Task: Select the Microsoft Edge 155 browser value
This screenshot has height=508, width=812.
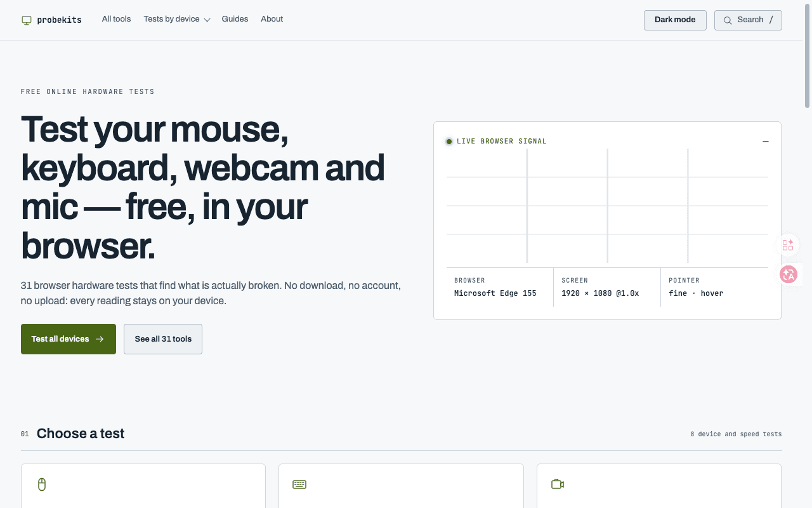Action: [x=495, y=293]
